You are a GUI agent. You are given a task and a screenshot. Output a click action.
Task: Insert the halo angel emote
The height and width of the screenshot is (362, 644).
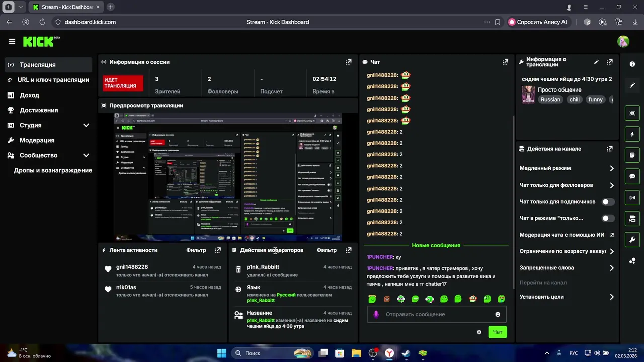point(372,299)
